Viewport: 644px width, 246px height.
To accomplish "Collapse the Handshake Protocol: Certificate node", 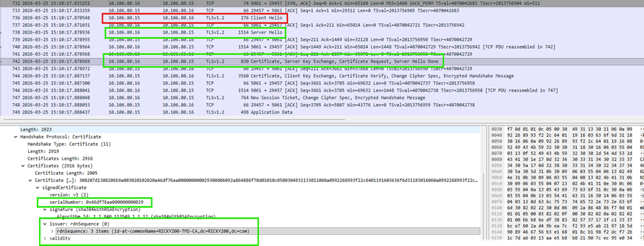I will pos(16,137).
